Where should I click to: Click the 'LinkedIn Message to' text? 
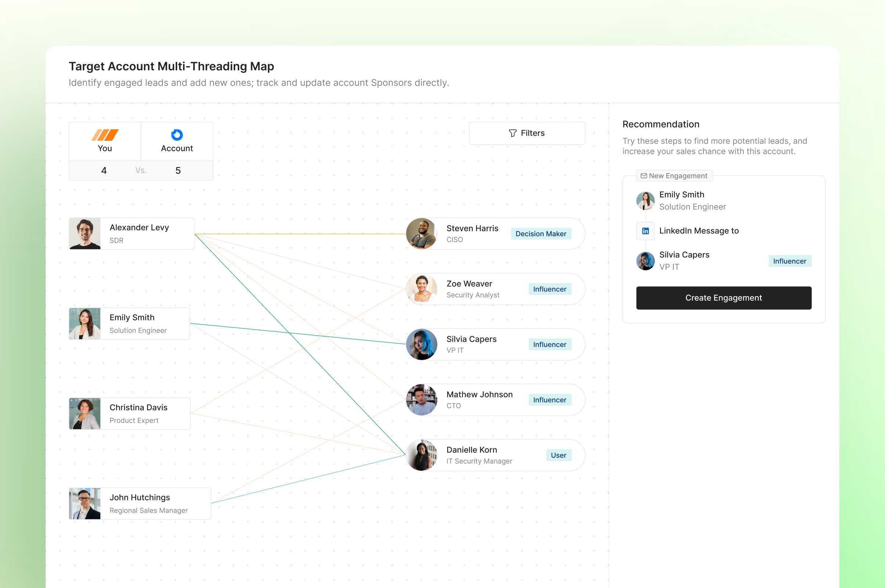[x=699, y=231]
